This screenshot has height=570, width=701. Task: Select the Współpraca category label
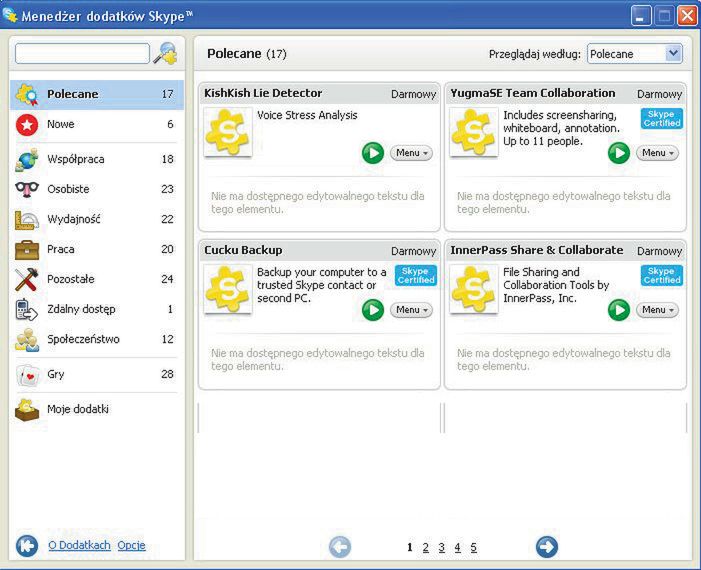click(x=76, y=159)
